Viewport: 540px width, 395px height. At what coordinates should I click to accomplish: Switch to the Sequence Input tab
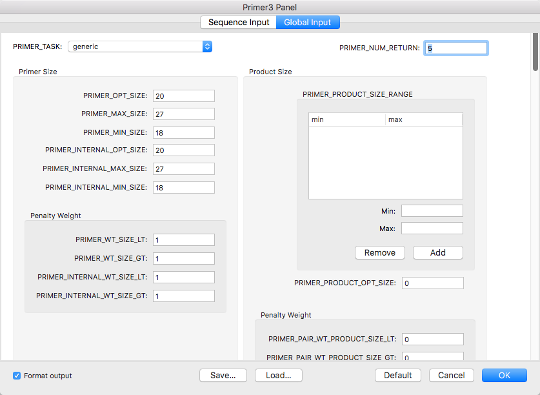(238, 22)
